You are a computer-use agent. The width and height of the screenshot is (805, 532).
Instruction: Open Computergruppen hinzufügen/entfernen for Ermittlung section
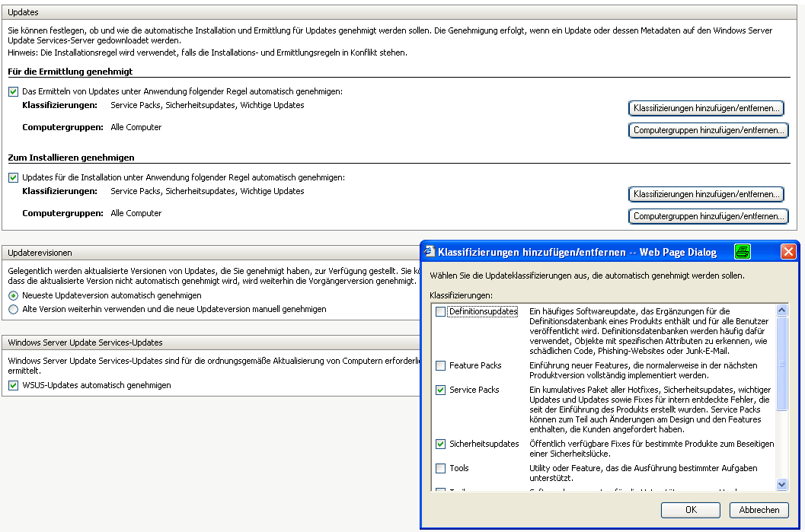(x=708, y=130)
